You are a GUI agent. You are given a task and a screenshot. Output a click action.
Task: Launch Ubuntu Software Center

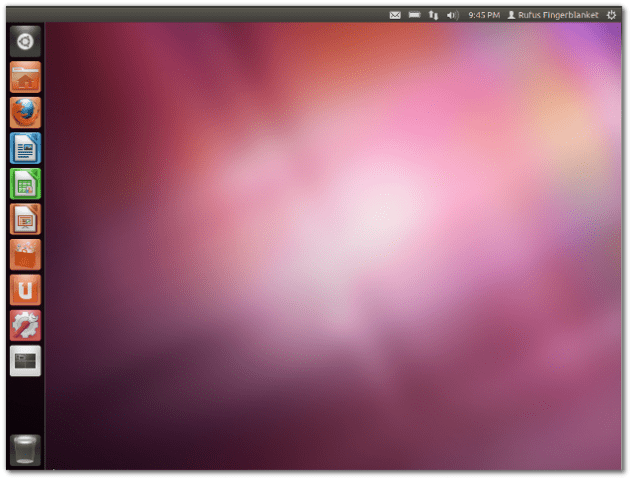point(25,255)
